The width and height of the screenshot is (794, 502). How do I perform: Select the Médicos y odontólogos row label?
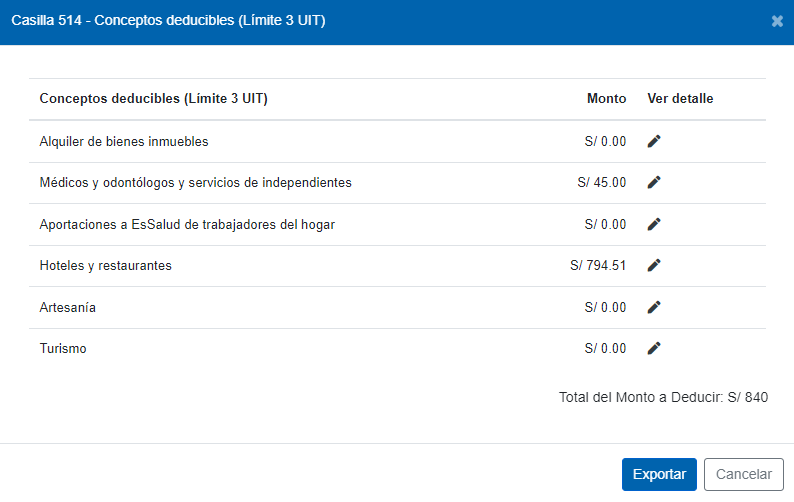[195, 183]
